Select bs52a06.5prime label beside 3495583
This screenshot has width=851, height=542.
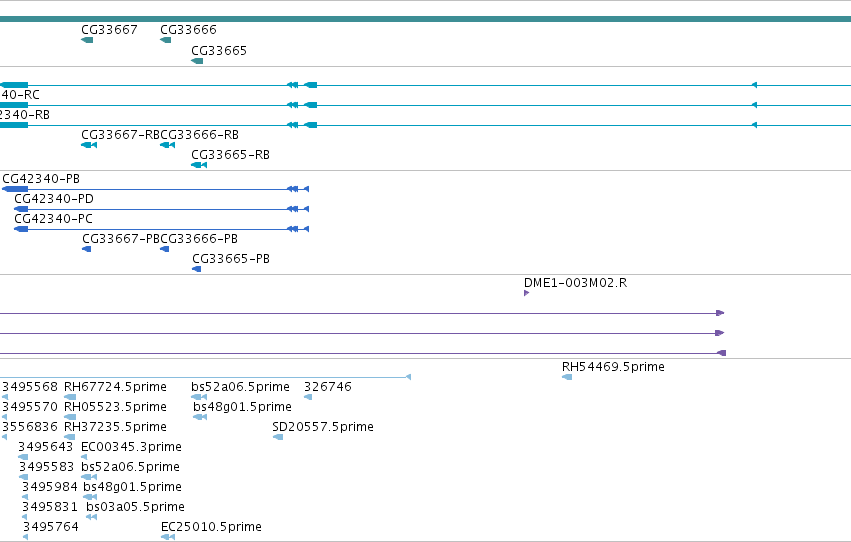(x=130, y=467)
